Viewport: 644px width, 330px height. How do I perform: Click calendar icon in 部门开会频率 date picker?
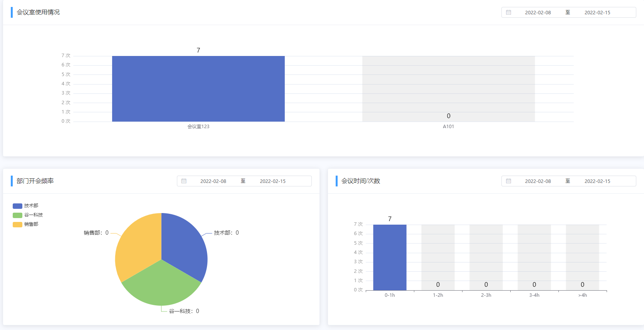(184, 181)
